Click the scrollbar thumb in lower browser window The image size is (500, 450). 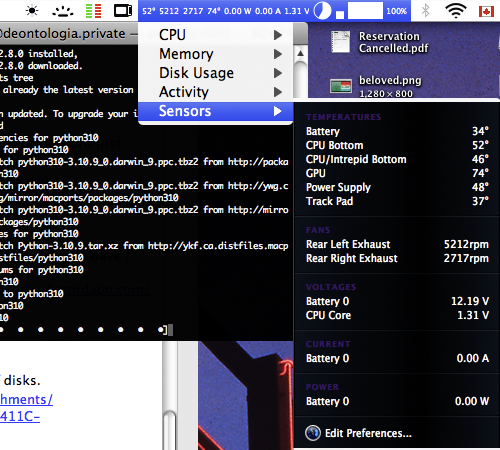(171, 430)
